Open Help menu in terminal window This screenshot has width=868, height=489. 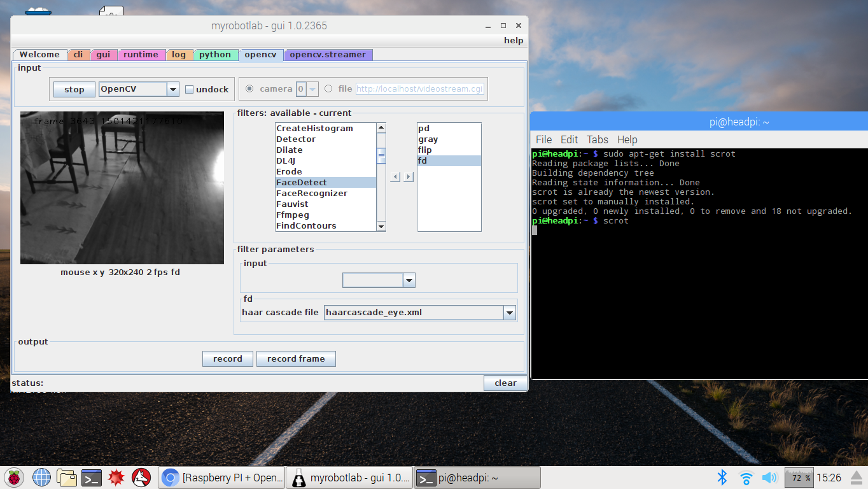(x=627, y=139)
